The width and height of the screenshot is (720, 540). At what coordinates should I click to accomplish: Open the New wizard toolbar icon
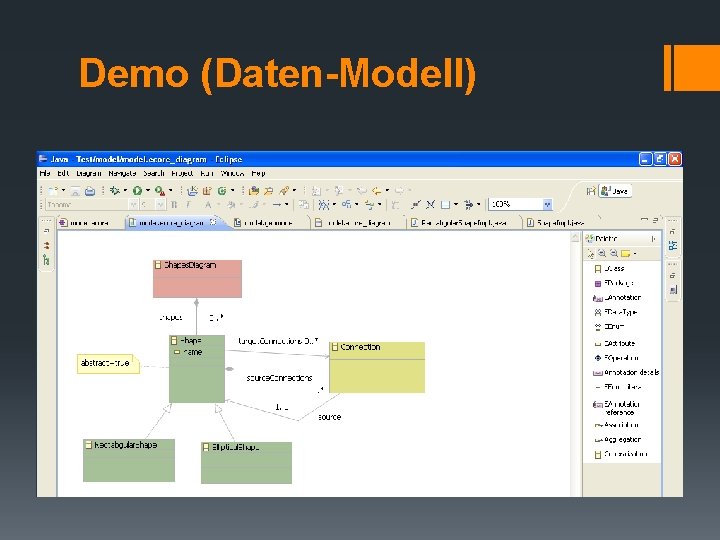click(x=53, y=191)
